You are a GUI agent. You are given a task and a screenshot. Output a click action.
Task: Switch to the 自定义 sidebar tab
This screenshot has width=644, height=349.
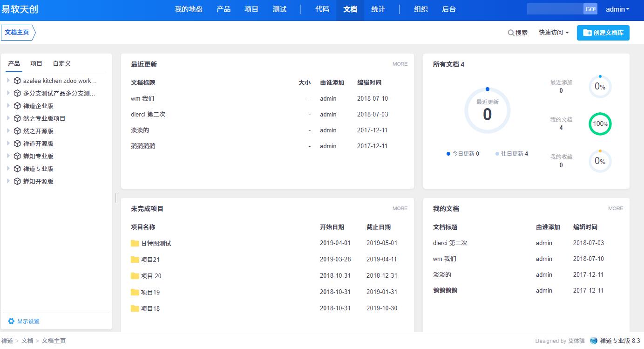61,64
